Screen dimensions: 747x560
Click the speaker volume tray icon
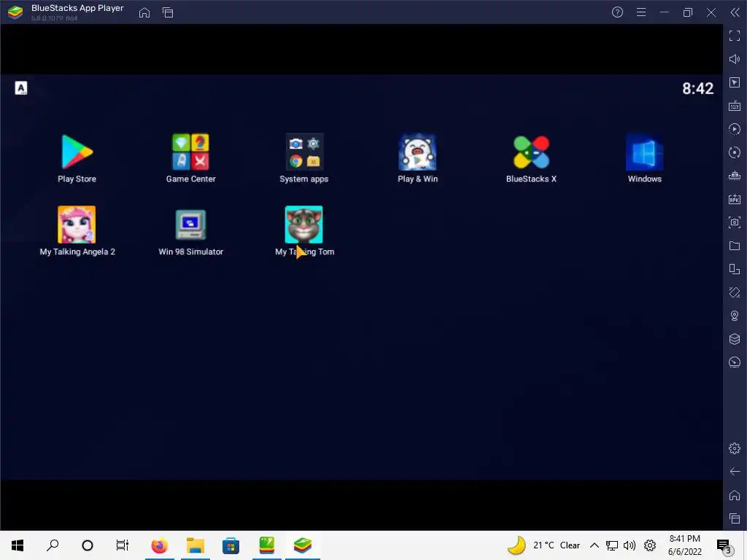[630, 545]
